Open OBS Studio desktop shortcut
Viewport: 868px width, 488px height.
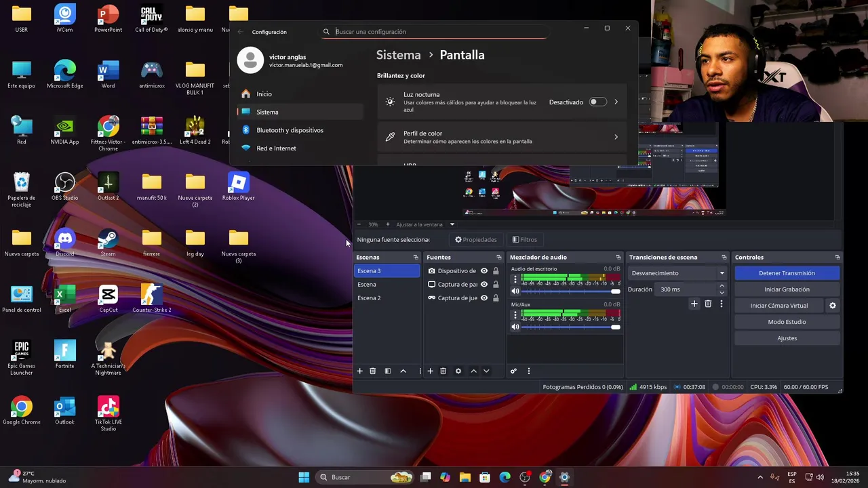tap(64, 186)
